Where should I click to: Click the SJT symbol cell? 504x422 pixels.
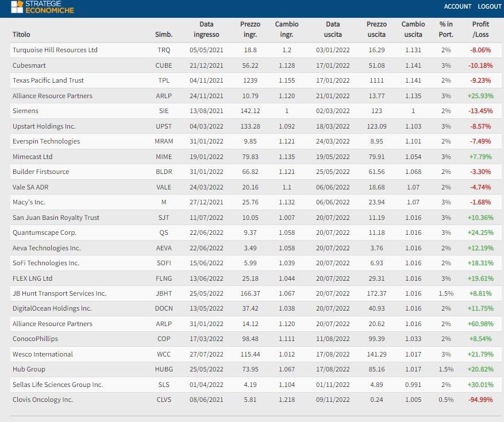click(164, 218)
